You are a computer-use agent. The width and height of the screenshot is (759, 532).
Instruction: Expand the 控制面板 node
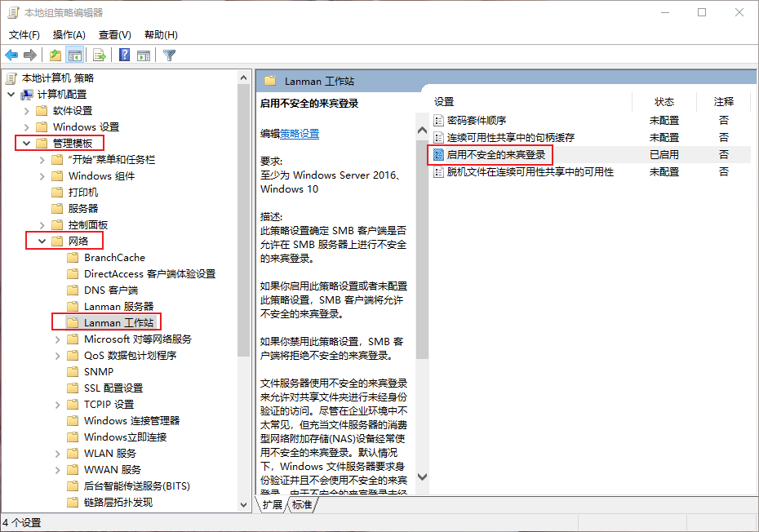42,225
